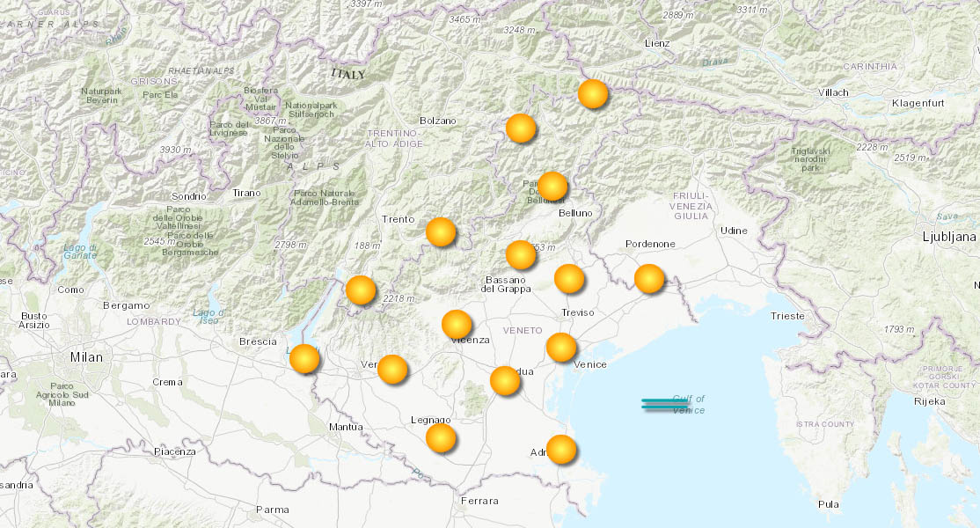Click the Venice city label

click(589, 363)
